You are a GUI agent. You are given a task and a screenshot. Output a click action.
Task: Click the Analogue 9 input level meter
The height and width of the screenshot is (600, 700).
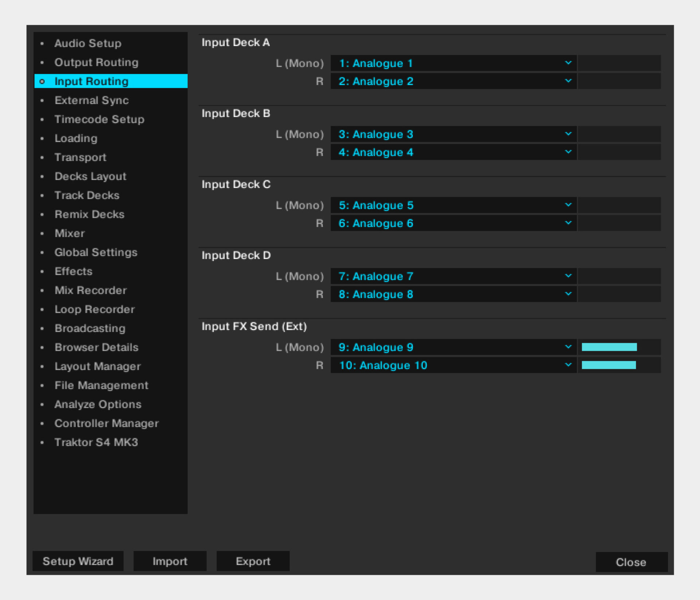pyautogui.click(x=609, y=347)
